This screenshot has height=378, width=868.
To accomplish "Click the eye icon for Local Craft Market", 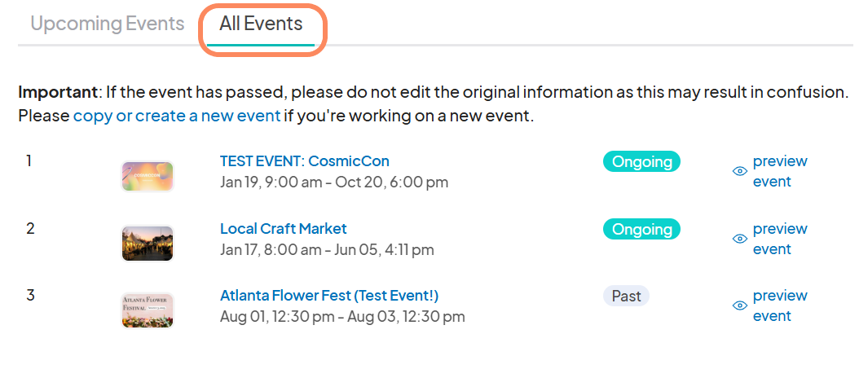I will coord(740,239).
